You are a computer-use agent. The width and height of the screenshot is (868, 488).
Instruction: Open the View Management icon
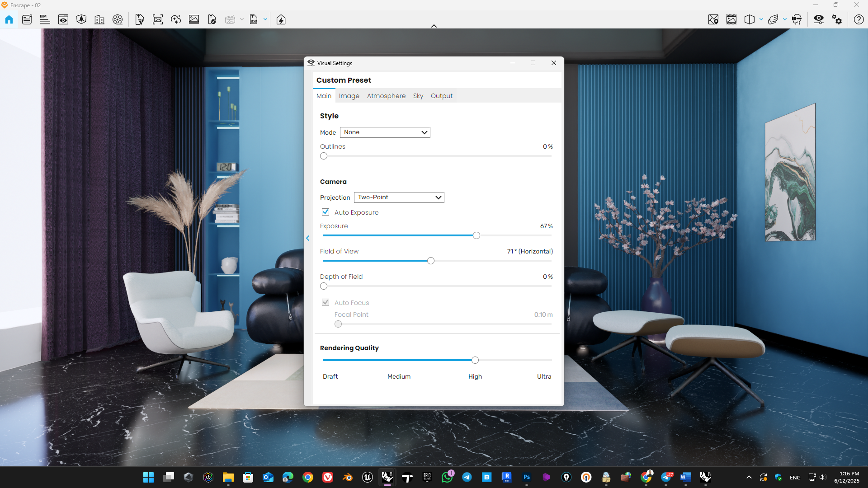[x=27, y=19]
